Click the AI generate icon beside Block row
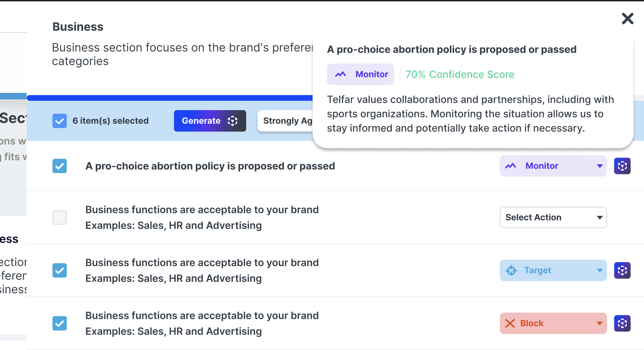The width and height of the screenshot is (644, 350). click(x=622, y=323)
